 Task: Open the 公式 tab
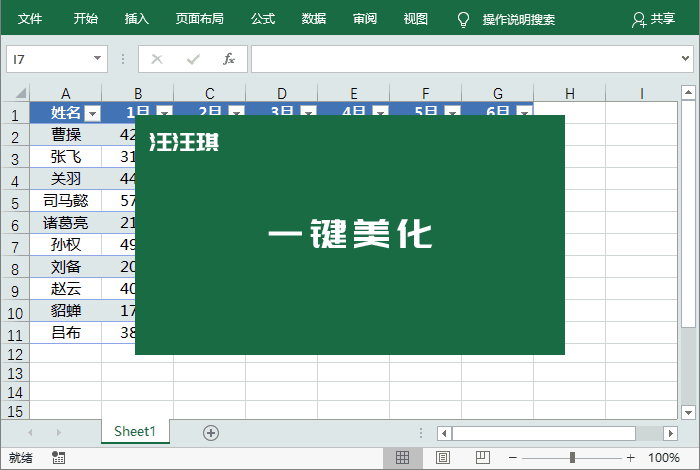(263, 19)
